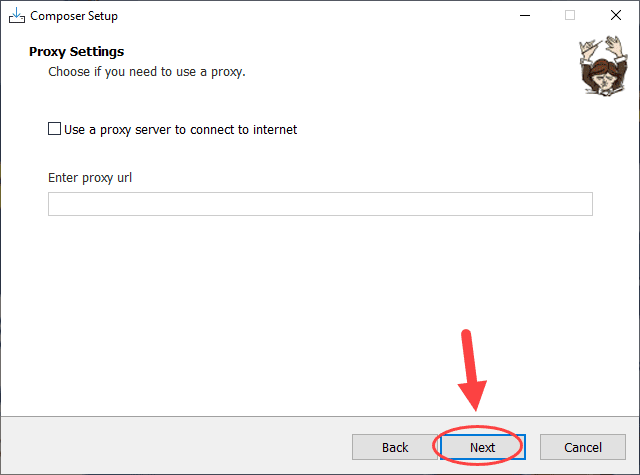Click the word 'Settings' in the page heading
The image size is (640, 475).
[97, 52]
